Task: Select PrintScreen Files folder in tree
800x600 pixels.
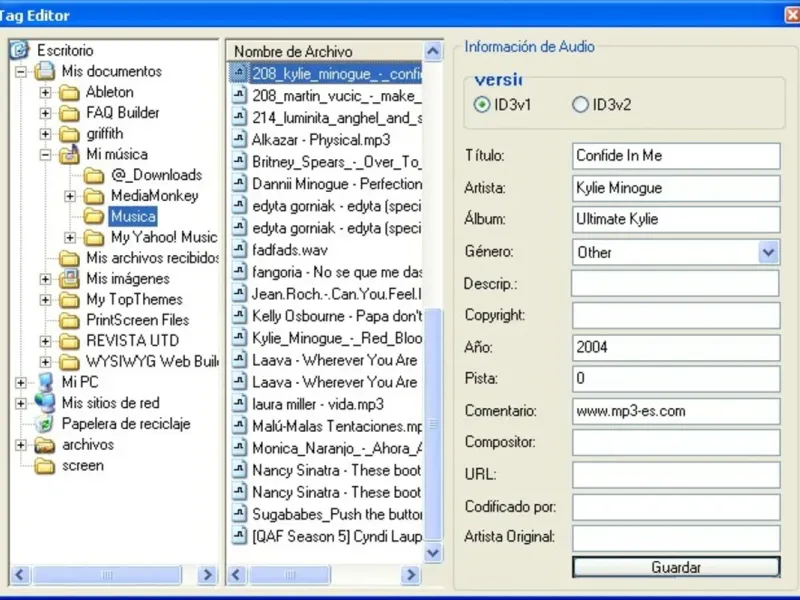Action: pyautogui.click(x=138, y=320)
